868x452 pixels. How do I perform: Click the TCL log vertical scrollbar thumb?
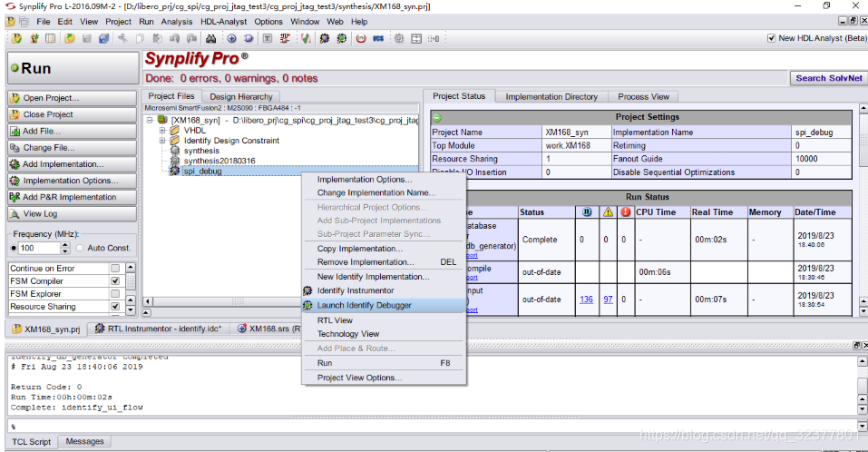click(x=862, y=385)
